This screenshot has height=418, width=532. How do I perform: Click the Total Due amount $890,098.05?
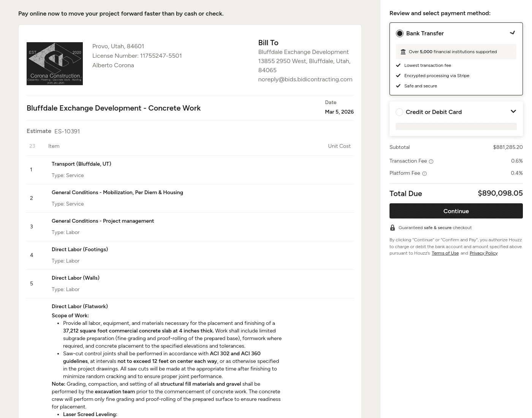tap(500, 193)
